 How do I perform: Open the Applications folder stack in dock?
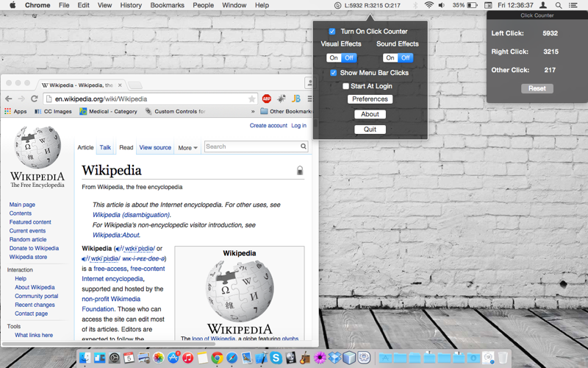point(385,358)
